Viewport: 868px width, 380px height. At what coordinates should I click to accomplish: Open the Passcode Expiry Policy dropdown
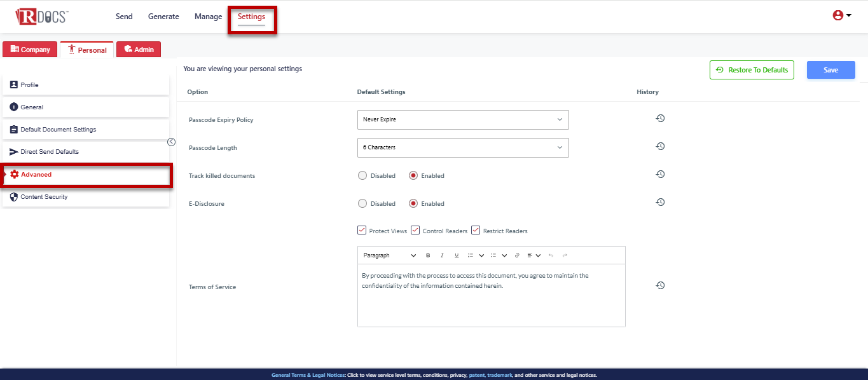click(x=463, y=119)
